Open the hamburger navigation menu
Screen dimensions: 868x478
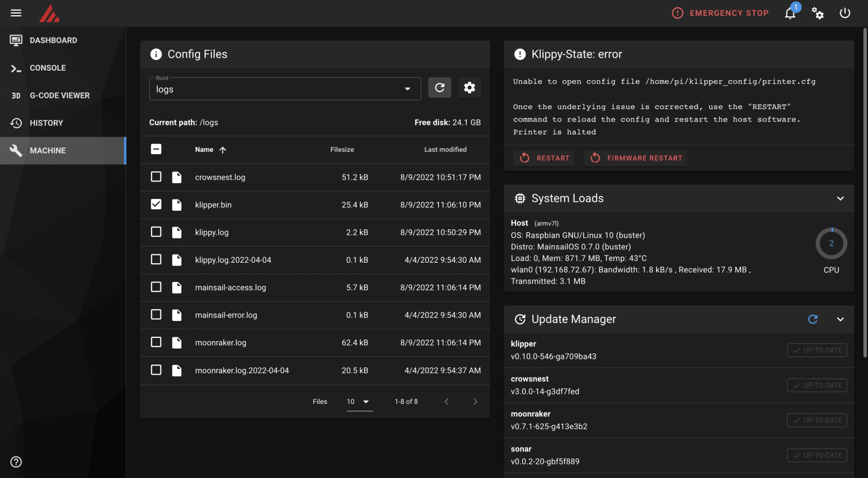pyautogui.click(x=16, y=13)
